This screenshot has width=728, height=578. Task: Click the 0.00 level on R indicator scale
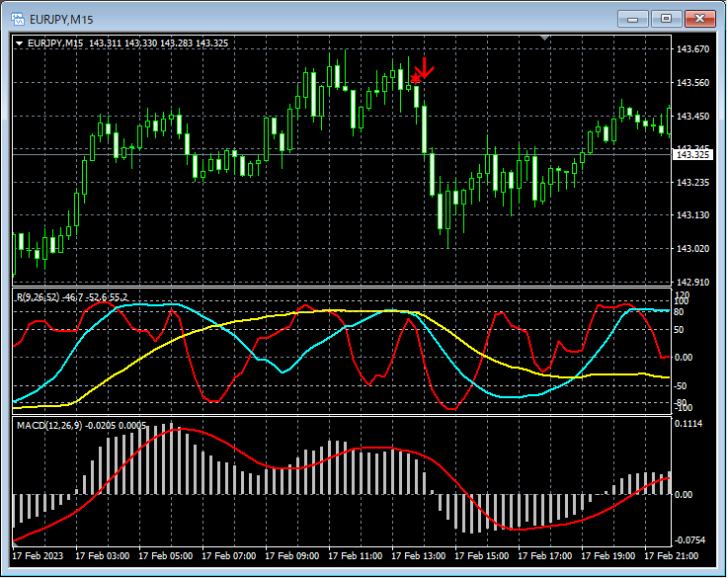click(x=684, y=357)
